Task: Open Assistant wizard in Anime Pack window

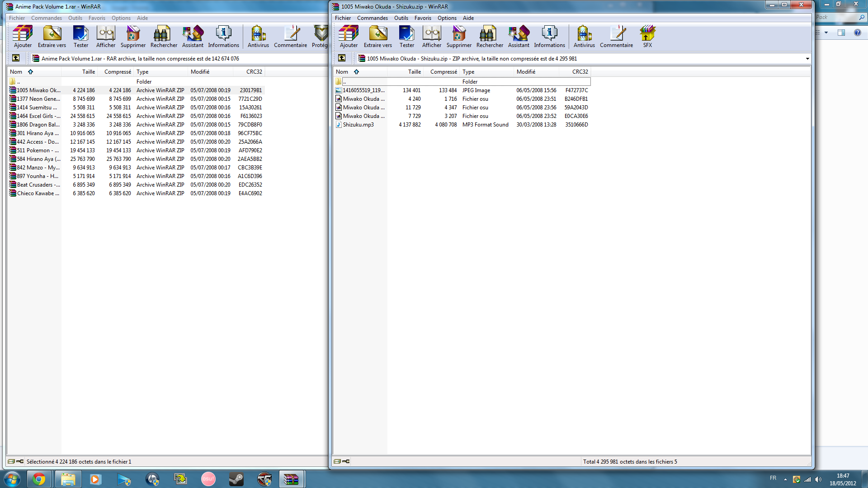Action: (193, 36)
